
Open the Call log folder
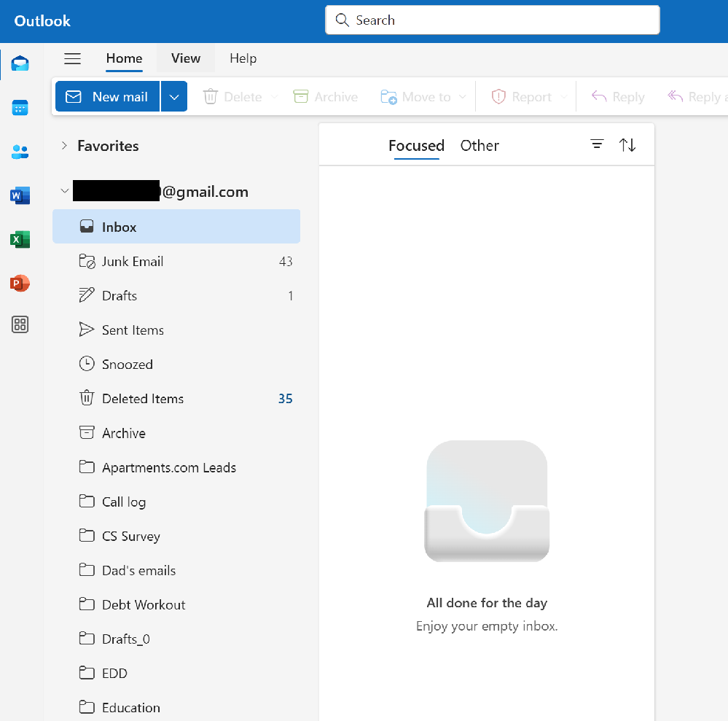[x=176, y=502]
